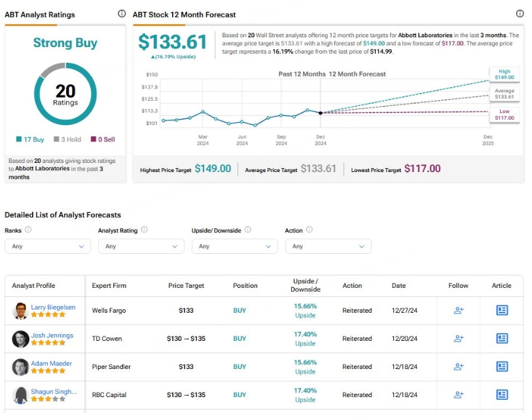Click the Analyst Profile column header
This screenshot has height=420, width=532.
click(x=33, y=286)
